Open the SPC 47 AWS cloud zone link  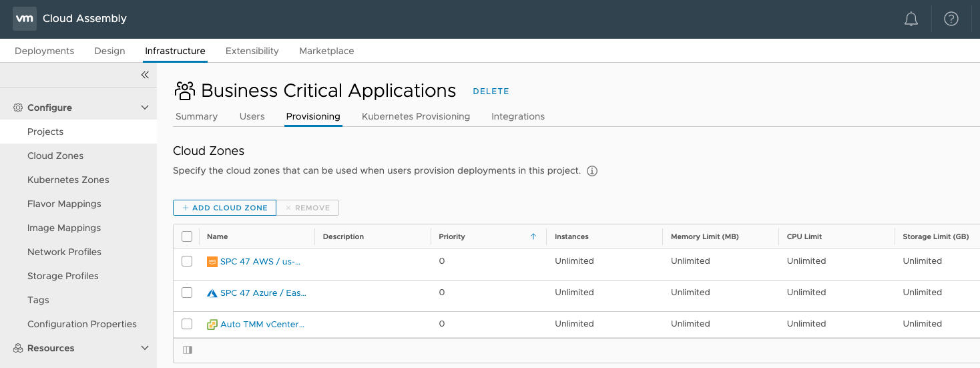click(x=260, y=261)
